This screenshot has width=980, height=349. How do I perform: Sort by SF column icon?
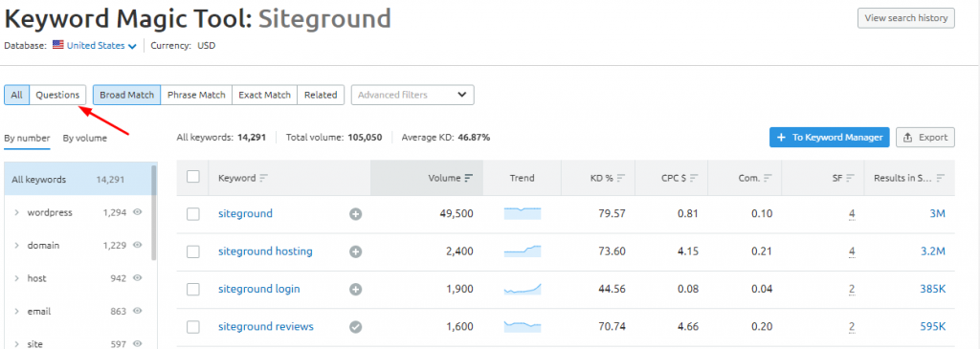[851, 178]
